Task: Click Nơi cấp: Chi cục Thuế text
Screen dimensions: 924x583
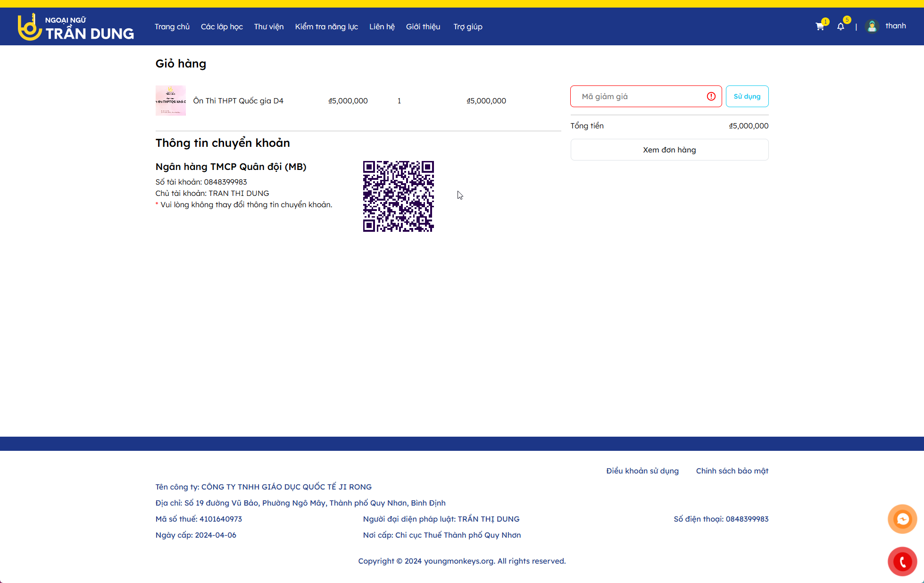Action: [x=442, y=535]
